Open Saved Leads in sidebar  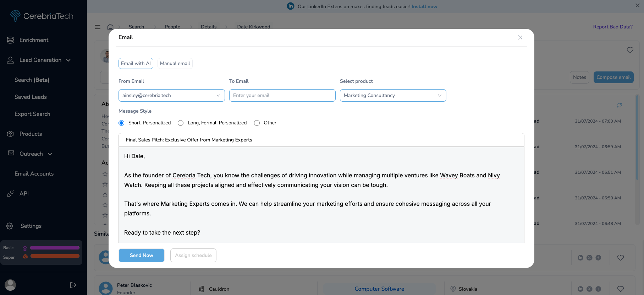31,97
